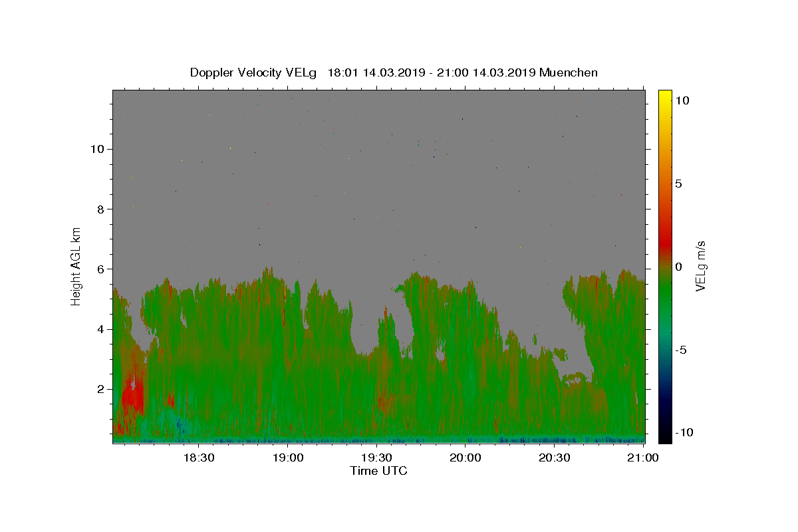The height and width of the screenshot is (532, 798).
Task: Click the colorbar value -10 label
Action: (x=684, y=432)
